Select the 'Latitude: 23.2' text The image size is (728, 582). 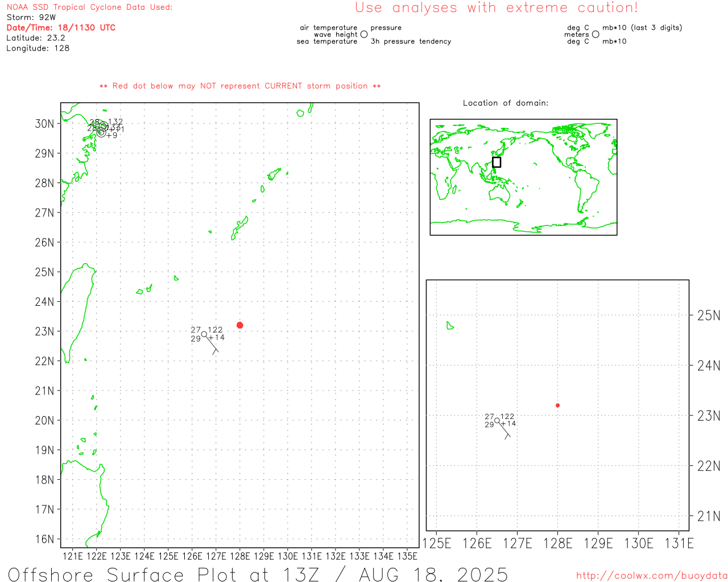tap(36, 38)
